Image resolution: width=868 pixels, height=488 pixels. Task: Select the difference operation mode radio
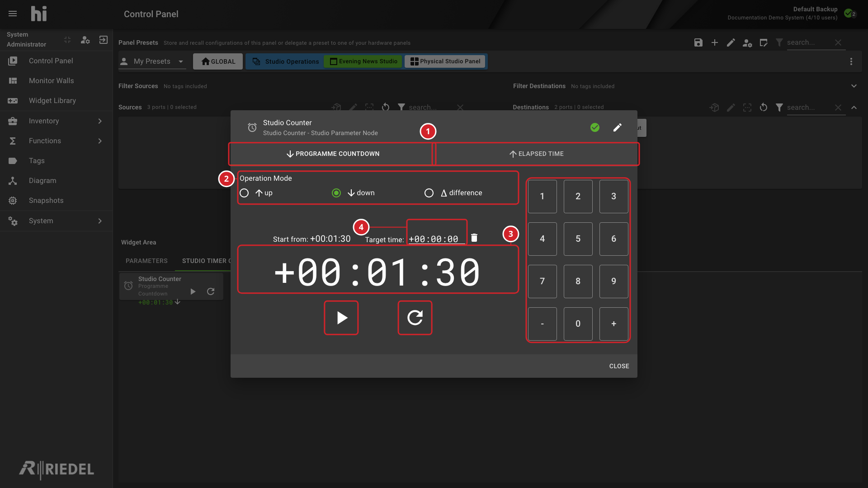coord(429,193)
